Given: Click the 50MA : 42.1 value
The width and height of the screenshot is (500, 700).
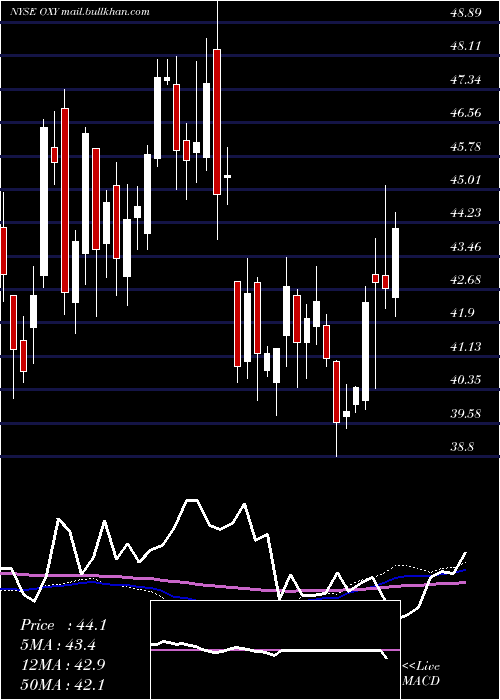Looking at the screenshot, I should [x=63, y=684].
